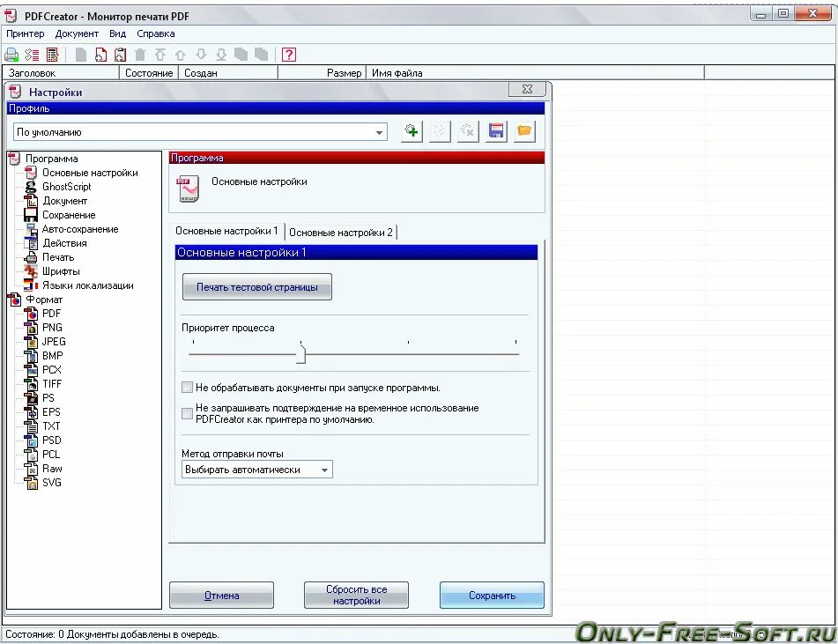Select the BMP format tree item

pos(52,356)
